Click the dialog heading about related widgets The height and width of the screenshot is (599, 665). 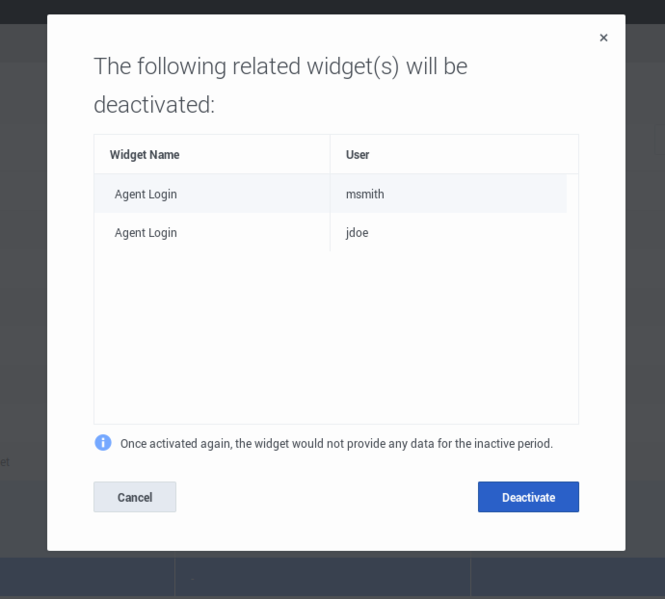coord(280,67)
